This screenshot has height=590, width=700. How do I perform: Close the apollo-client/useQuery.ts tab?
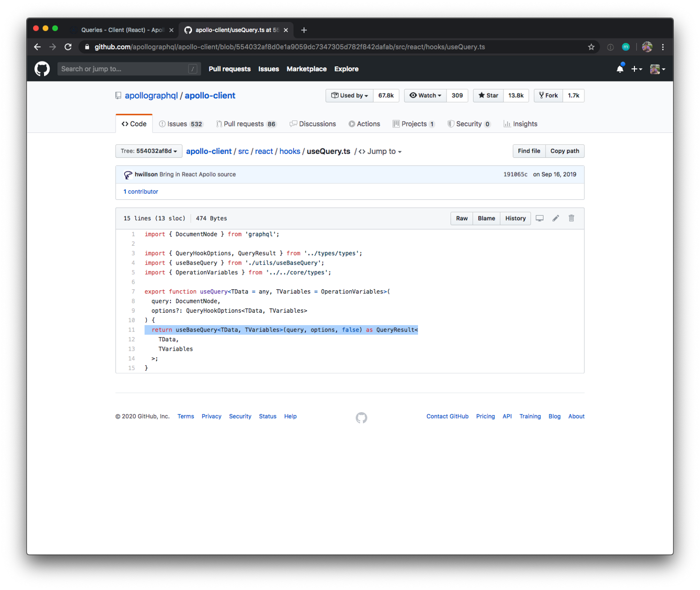(286, 30)
